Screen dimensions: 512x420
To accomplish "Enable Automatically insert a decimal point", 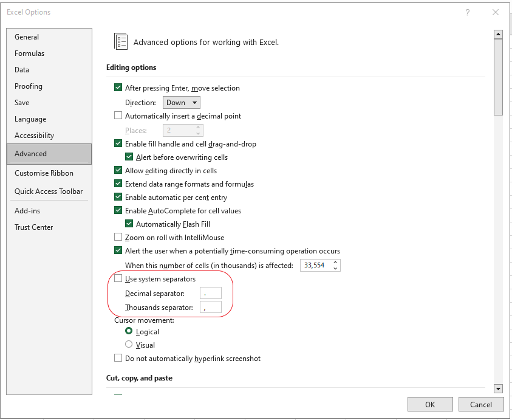I will point(118,115).
